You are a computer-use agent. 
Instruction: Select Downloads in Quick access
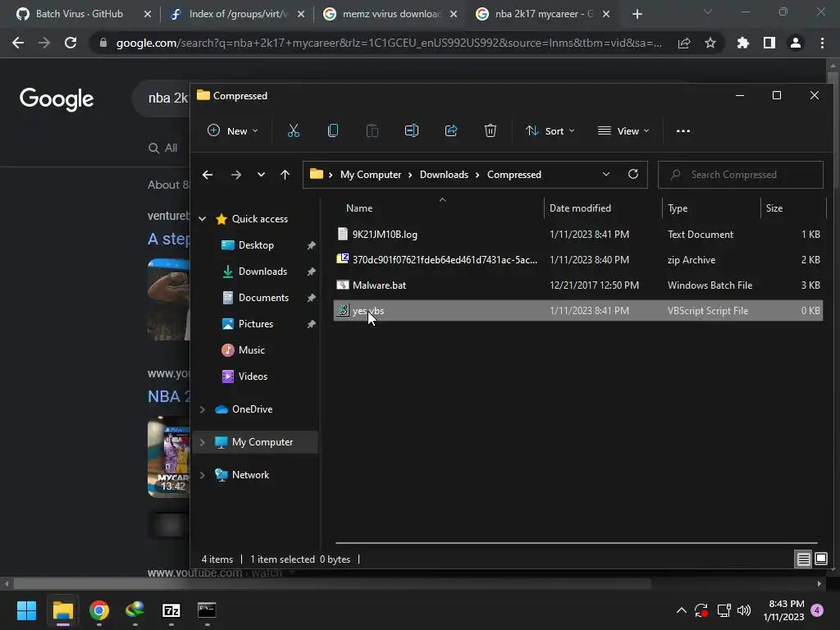[x=262, y=271]
